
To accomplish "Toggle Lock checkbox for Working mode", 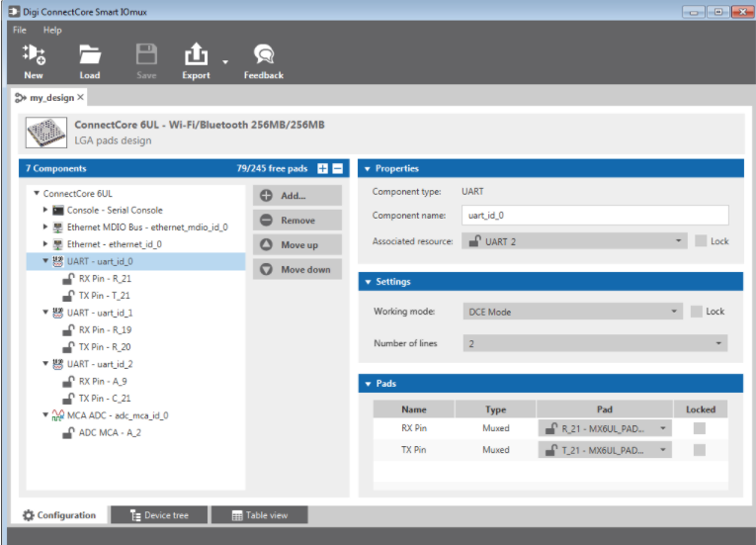I will tap(696, 312).
